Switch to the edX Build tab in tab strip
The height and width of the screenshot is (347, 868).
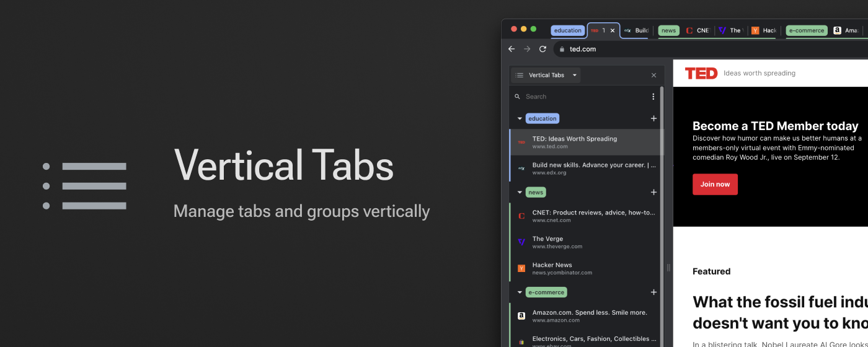point(636,30)
